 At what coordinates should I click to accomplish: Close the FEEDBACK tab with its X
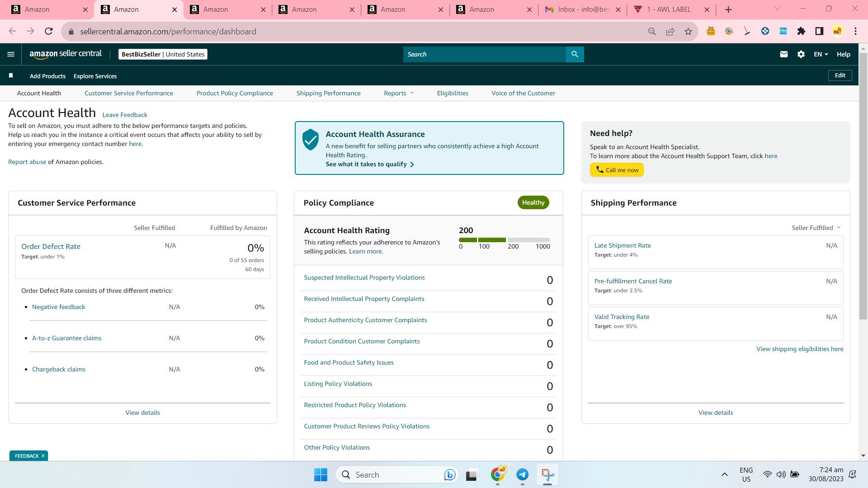tap(43, 456)
